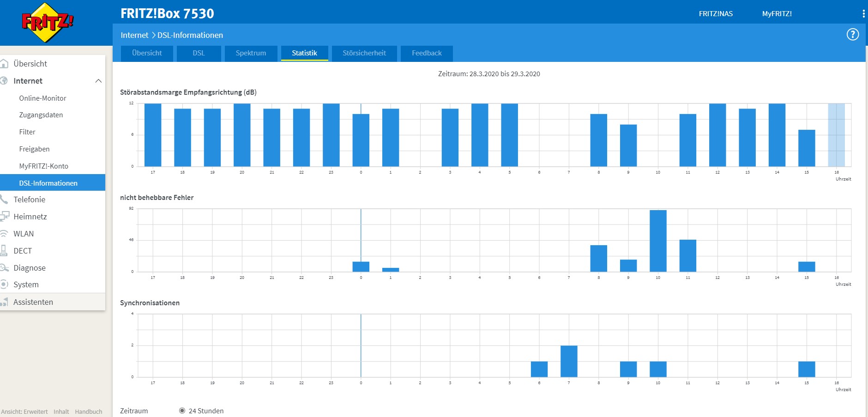Screen dimensions: 868x417
Task: Click the Wi-Fi icon beside WLAN
Action: pyautogui.click(x=4, y=234)
